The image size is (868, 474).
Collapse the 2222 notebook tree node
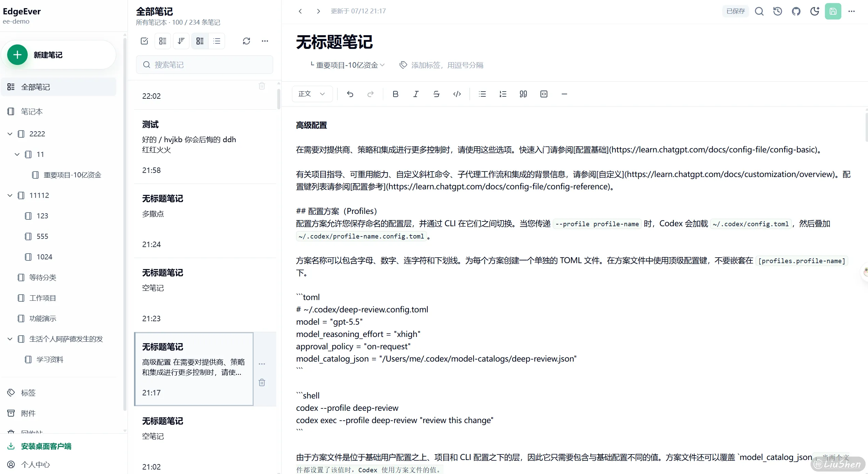[10, 134]
